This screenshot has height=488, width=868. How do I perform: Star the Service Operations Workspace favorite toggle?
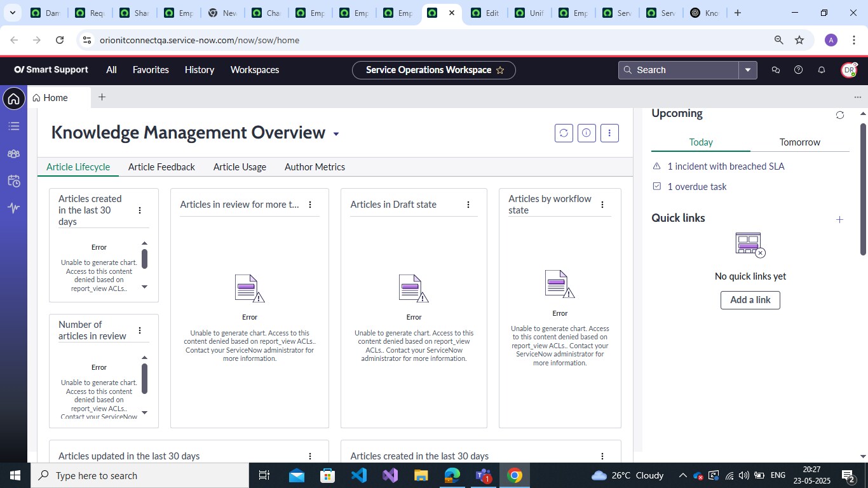click(500, 71)
